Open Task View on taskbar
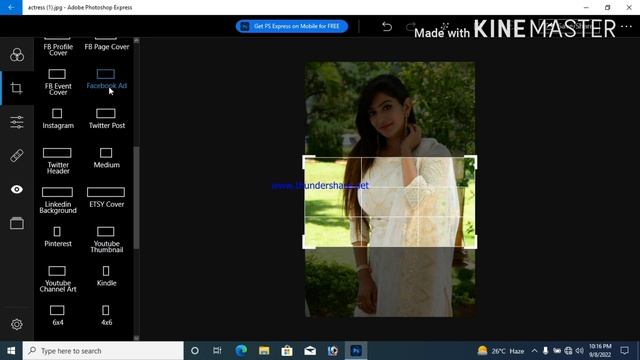The image size is (640, 360). pos(217,351)
